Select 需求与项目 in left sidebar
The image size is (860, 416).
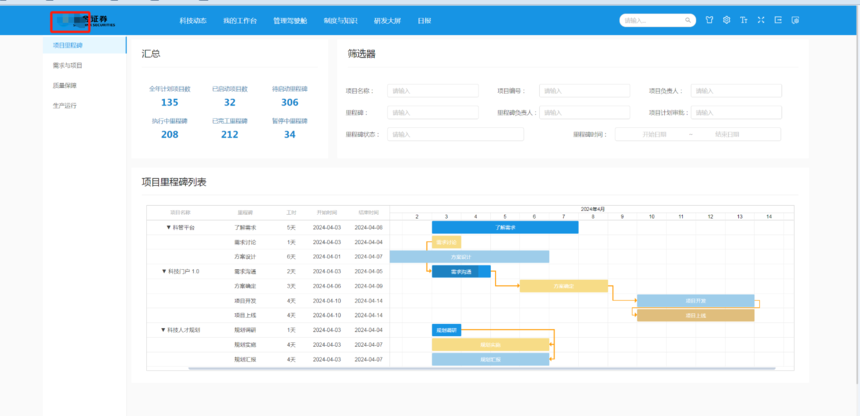pos(68,65)
